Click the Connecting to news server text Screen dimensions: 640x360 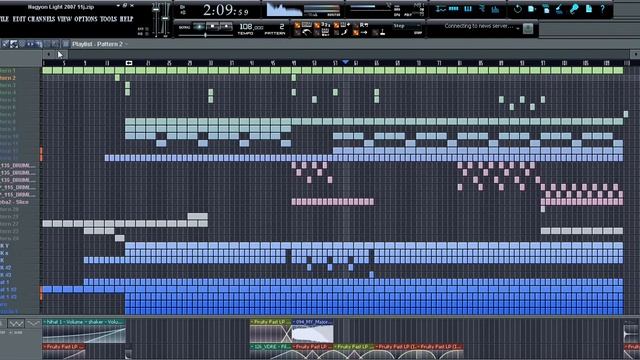click(x=478, y=26)
